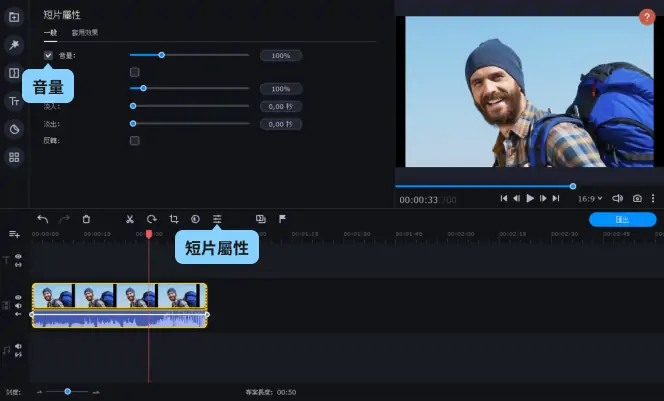Click the blue export button
The image size is (664, 401).
click(x=622, y=219)
